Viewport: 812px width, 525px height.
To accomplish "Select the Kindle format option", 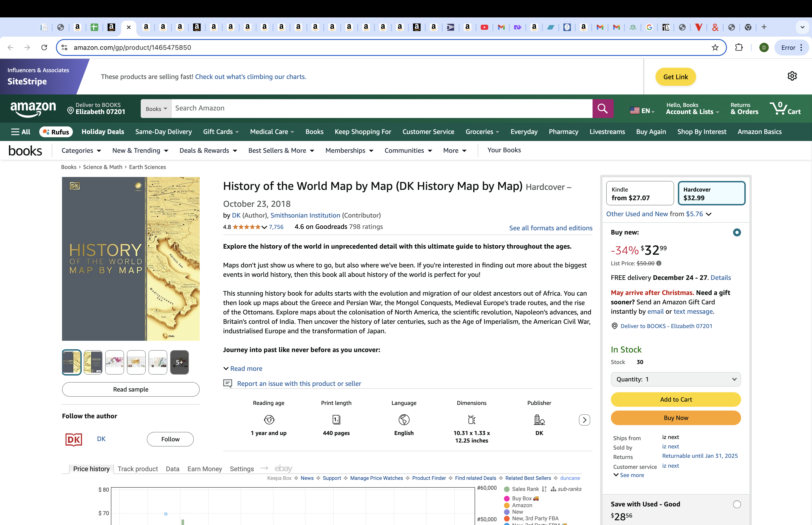I will click(640, 193).
